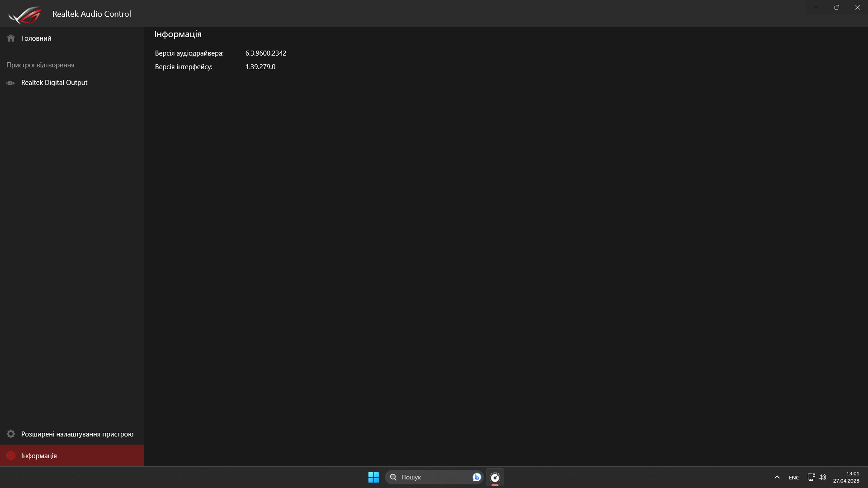Select the Версія аудіодрайвера label
The width and height of the screenshot is (868, 488).
click(x=189, y=53)
